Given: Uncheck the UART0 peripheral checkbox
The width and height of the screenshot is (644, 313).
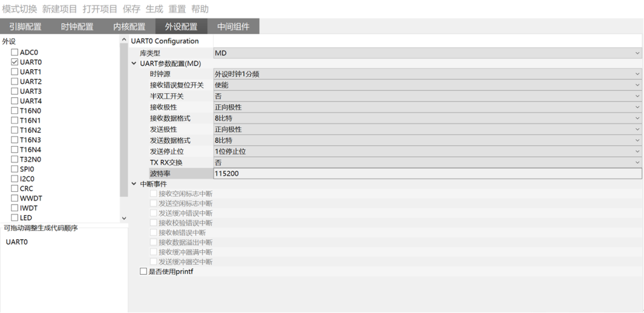Looking at the screenshot, I should [x=14, y=62].
